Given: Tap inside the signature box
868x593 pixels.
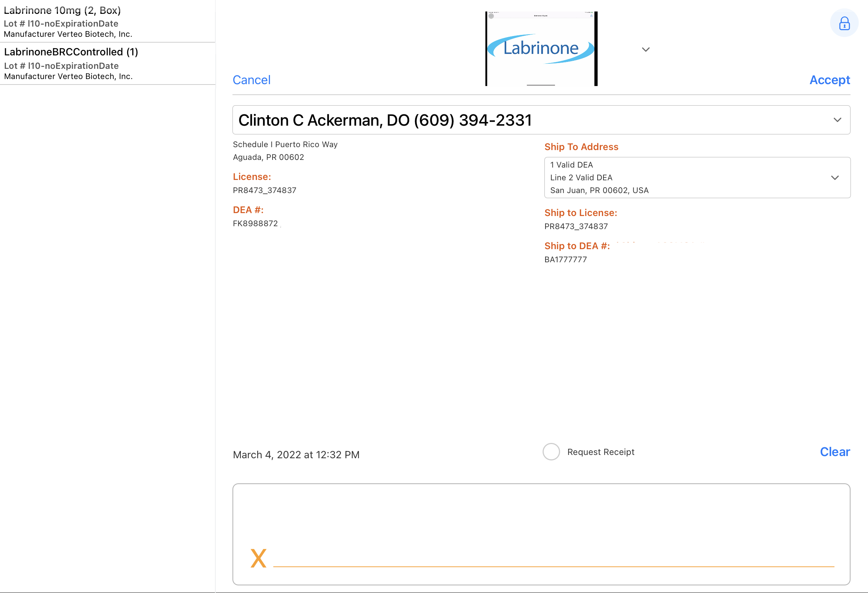Looking at the screenshot, I should coord(541,523).
